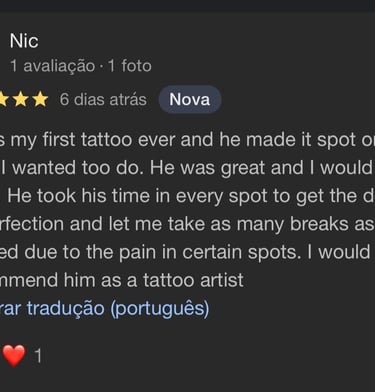Click the word 'tradução' in the translation link
The image size is (375, 392).
coord(66,308)
